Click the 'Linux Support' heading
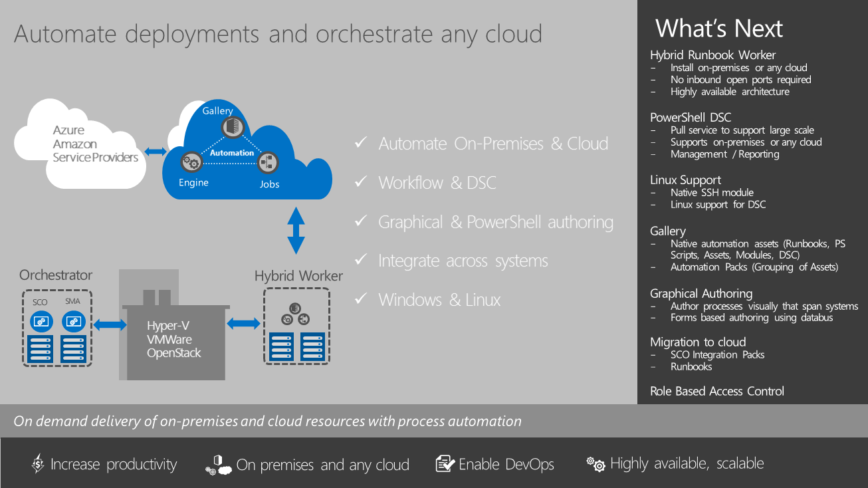The height and width of the screenshot is (488, 868). coord(685,180)
